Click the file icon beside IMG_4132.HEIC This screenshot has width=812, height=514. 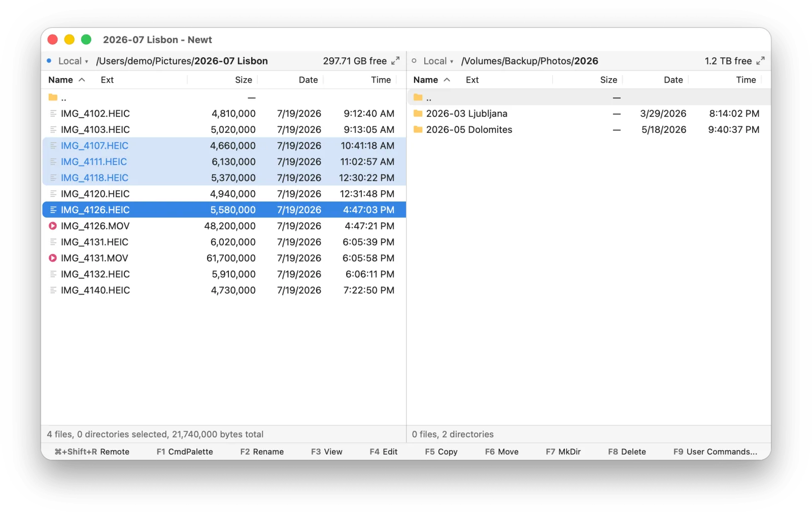tap(53, 275)
